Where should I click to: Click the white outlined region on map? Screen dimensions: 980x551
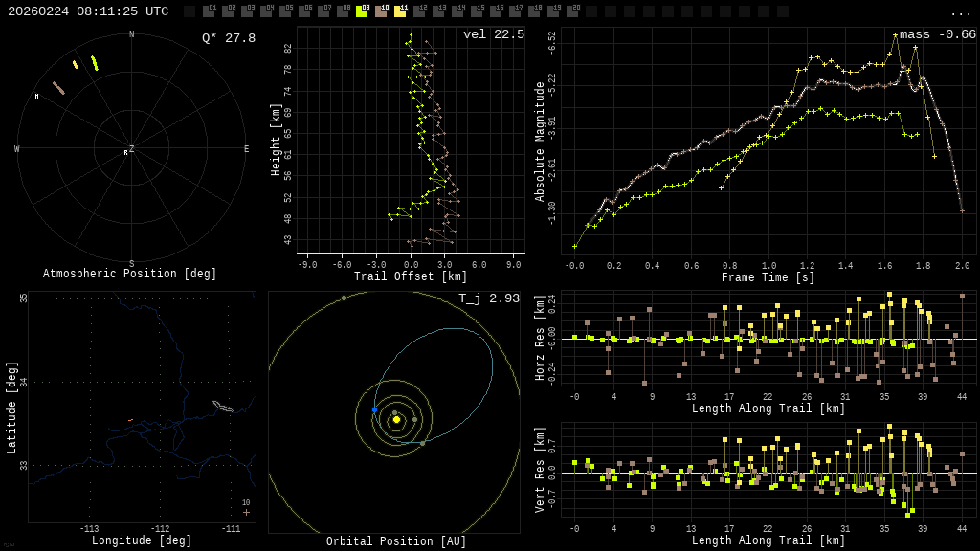pos(222,407)
